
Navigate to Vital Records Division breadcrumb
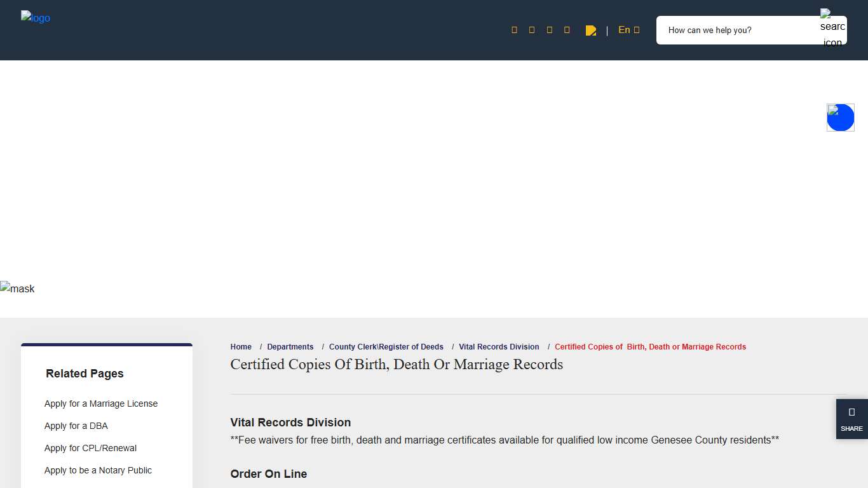coord(499,347)
